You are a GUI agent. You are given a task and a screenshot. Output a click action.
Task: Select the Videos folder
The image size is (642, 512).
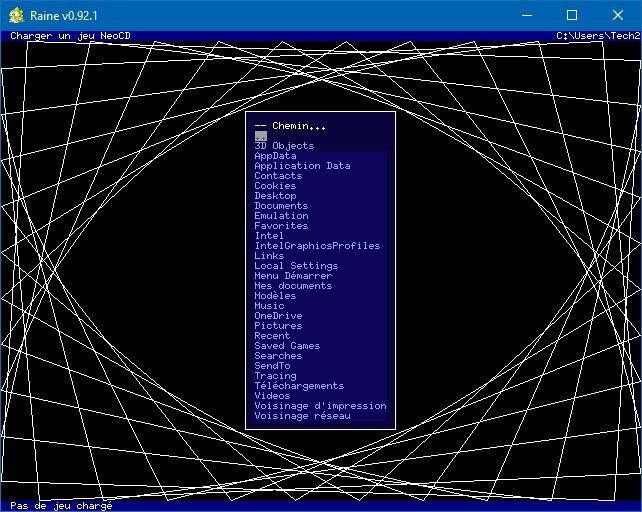272,396
